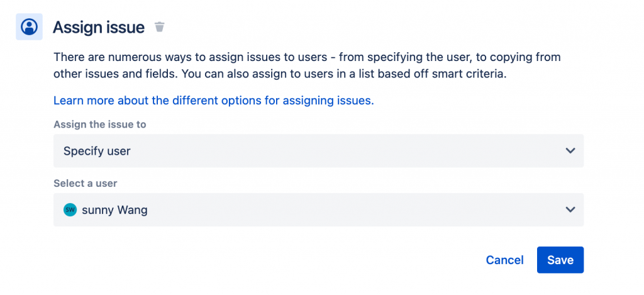Click the "Assign the issue to" field label
Viewport: 644px width, 295px height.
coord(99,125)
